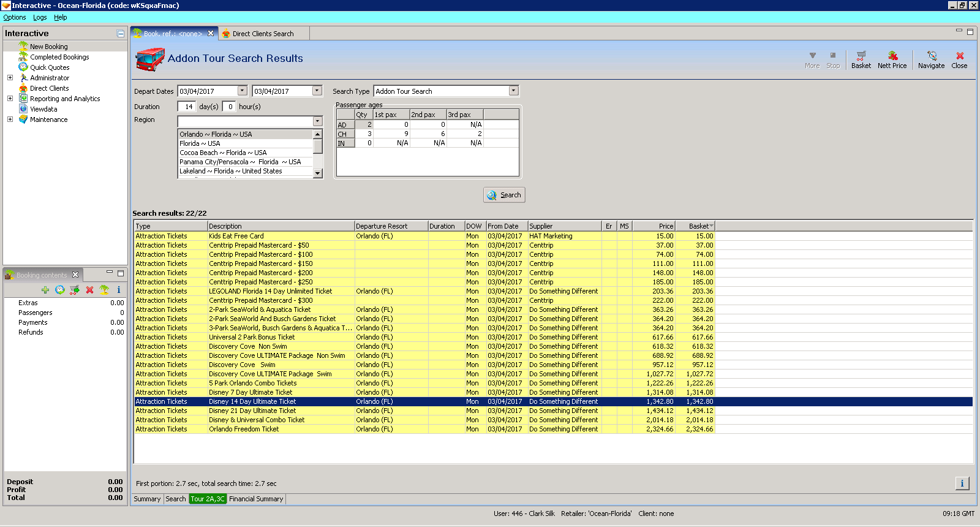Screen dimensions: 980x527
Task: Switch to the Direct Clients Search tab
Action: click(263, 34)
